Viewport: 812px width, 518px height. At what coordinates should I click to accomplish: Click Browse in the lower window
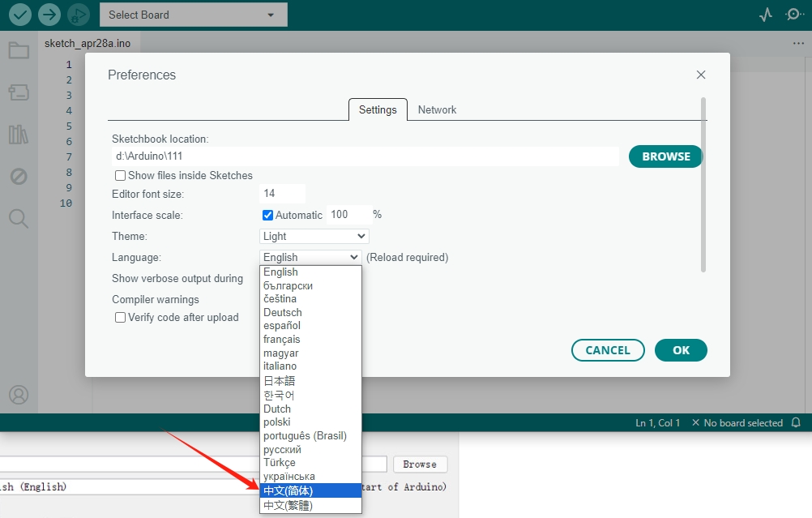point(420,464)
